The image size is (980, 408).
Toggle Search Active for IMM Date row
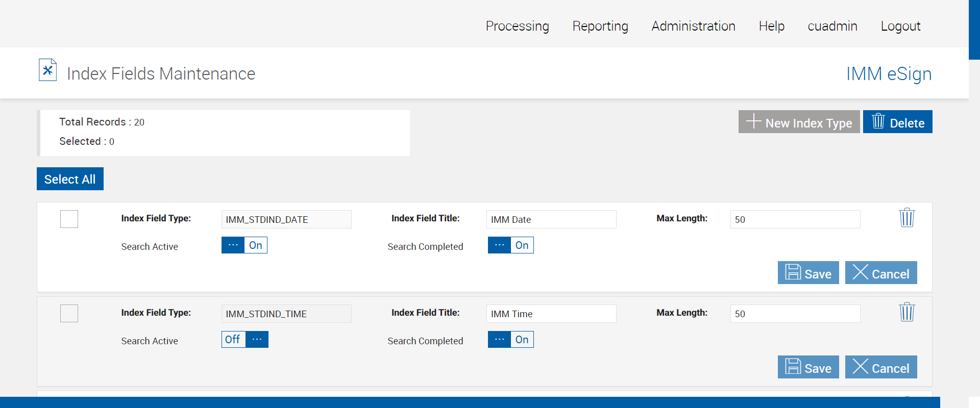(244, 245)
